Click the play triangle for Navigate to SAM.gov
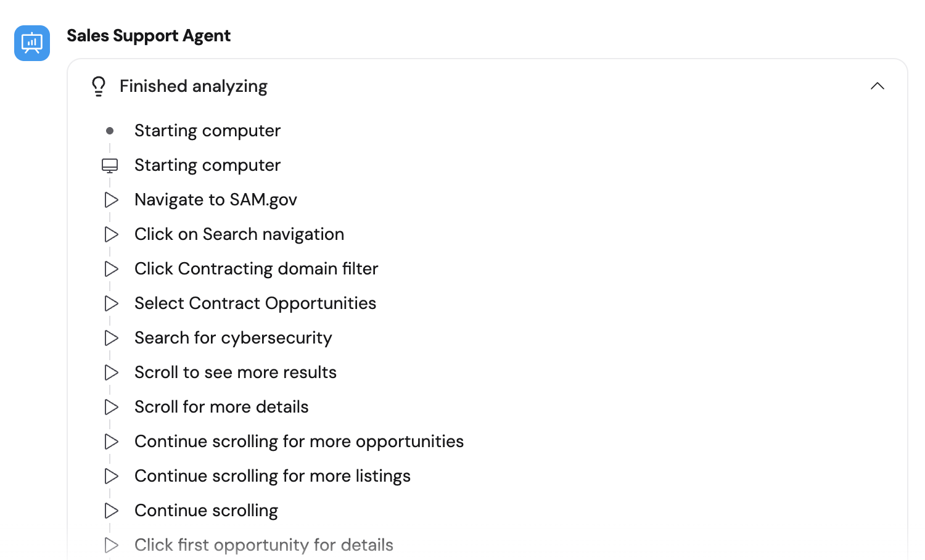 point(111,199)
